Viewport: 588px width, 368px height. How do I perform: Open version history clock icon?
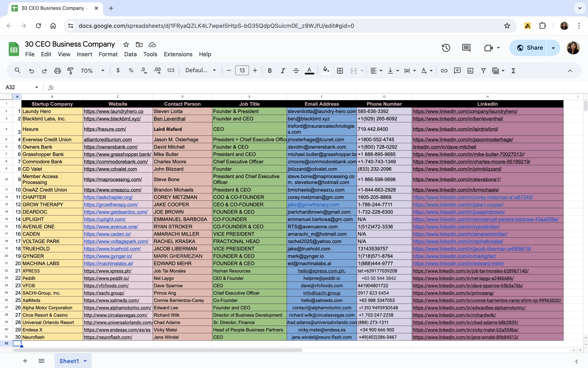446,48
